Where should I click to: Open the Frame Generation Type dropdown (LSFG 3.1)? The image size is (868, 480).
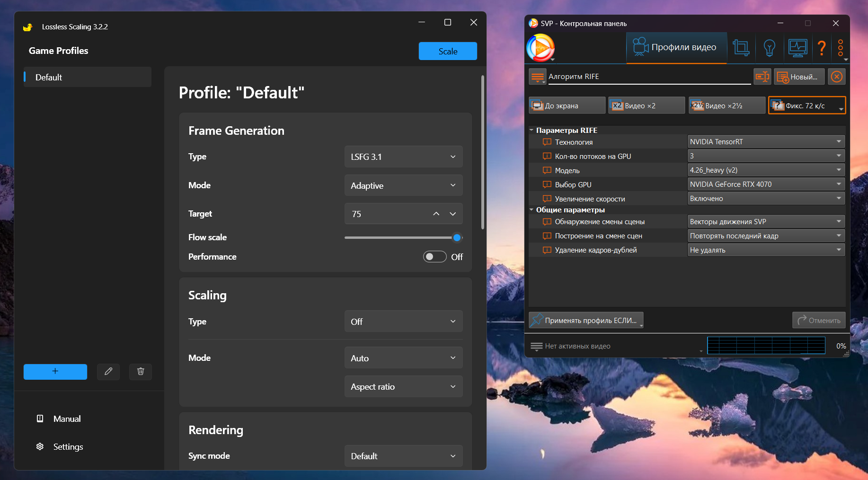tap(404, 157)
